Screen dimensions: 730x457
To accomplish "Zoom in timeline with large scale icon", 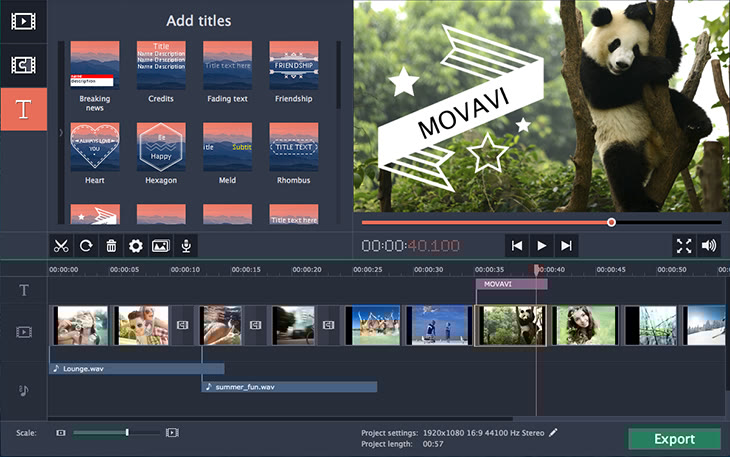I will (x=172, y=433).
